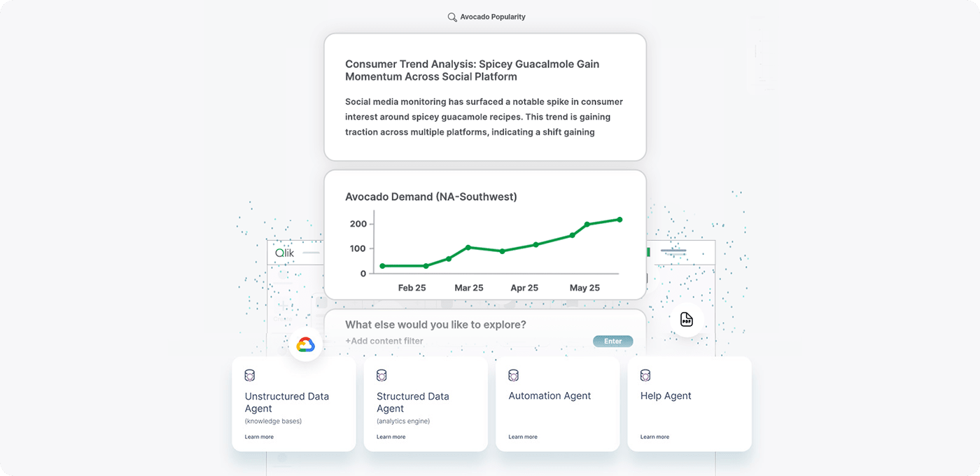The image size is (980, 476).
Task: Select the Structured Data Agent robot icon
Action: click(x=381, y=375)
